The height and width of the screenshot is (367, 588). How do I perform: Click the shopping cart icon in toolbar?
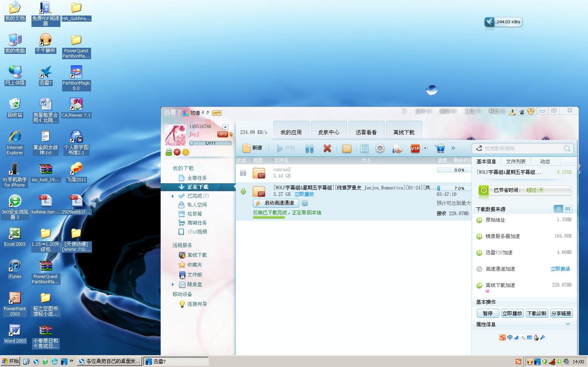tap(440, 149)
